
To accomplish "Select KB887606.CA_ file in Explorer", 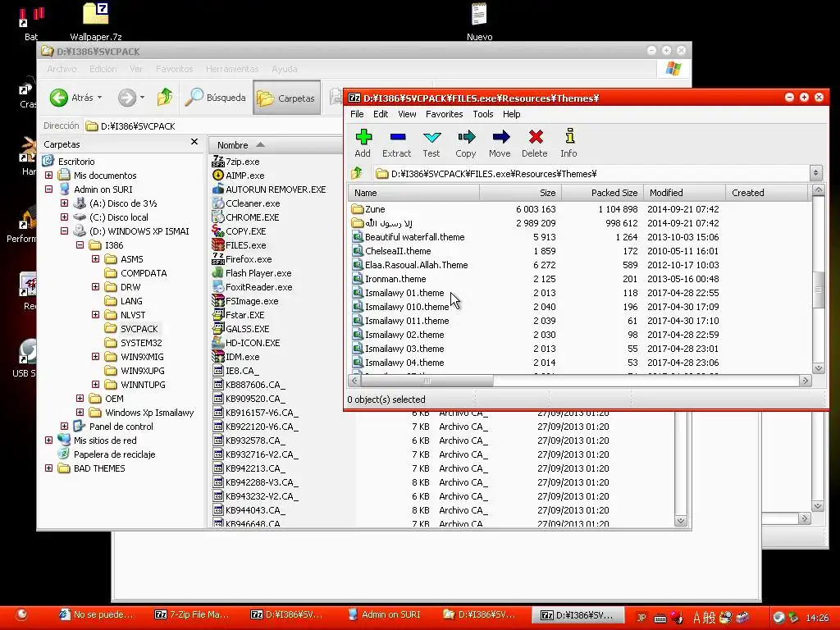I will 249,385.
